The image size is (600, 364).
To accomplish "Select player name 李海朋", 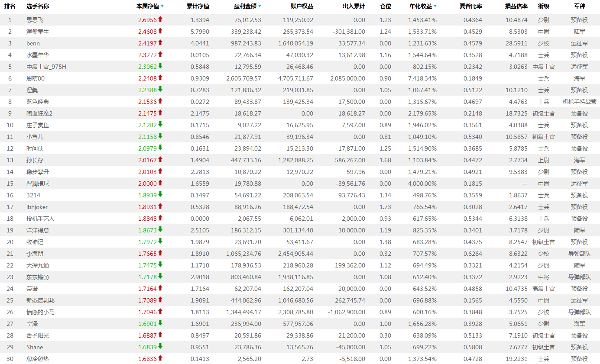I will tap(35, 254).
